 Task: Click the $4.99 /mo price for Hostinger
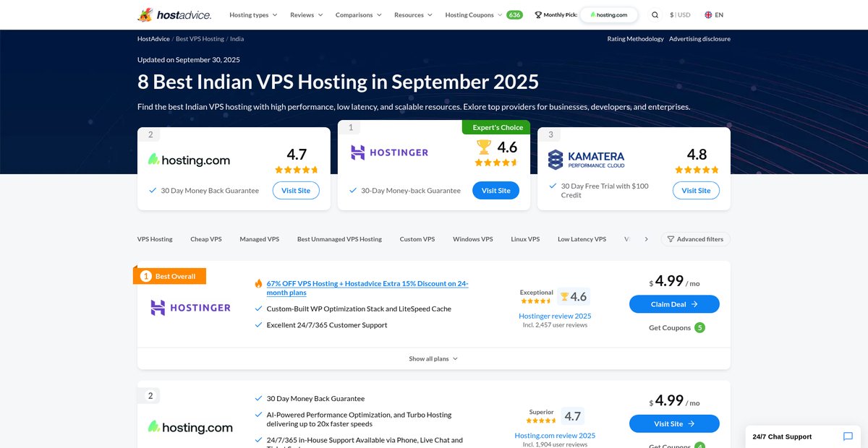click(x=674, y=281)
